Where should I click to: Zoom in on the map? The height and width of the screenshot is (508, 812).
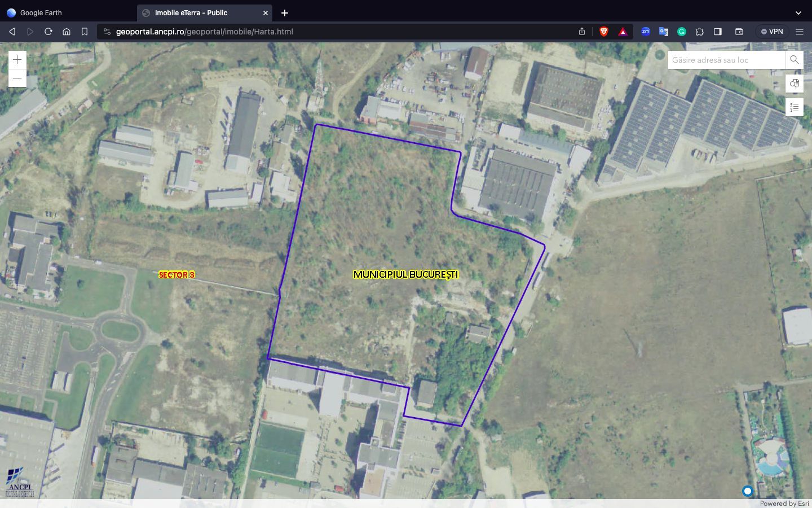coord(17,60)
